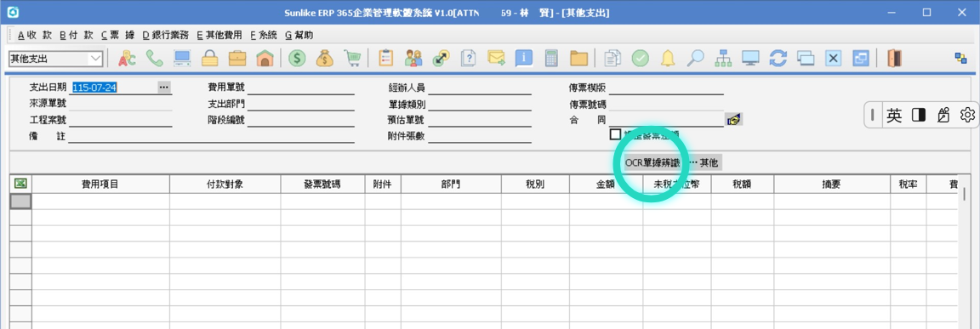Click the blue info speech bubble icon
The image size is (980, 329).
point(524,58)
